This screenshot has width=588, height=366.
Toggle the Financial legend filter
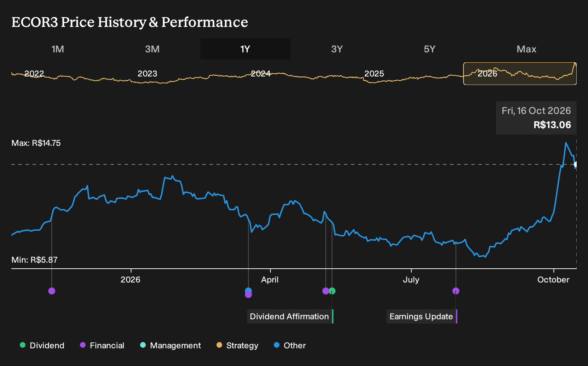102,345
